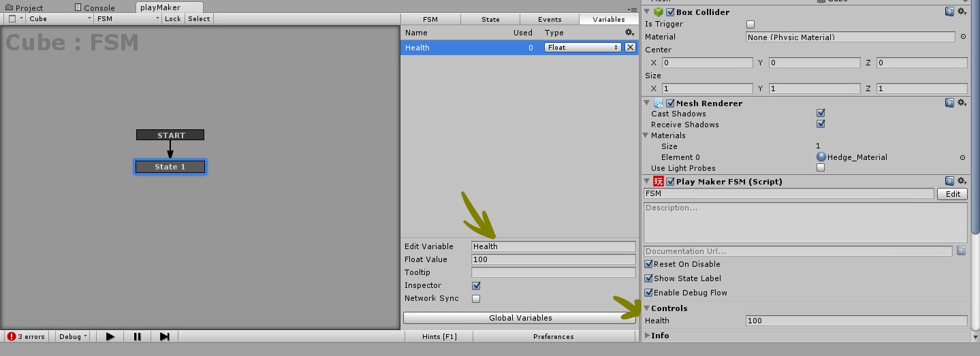Image resolution: width=980 pixels, height=356 pixels.
Task: Click the Mesh Renderer component icon
Action: (659, 103)
